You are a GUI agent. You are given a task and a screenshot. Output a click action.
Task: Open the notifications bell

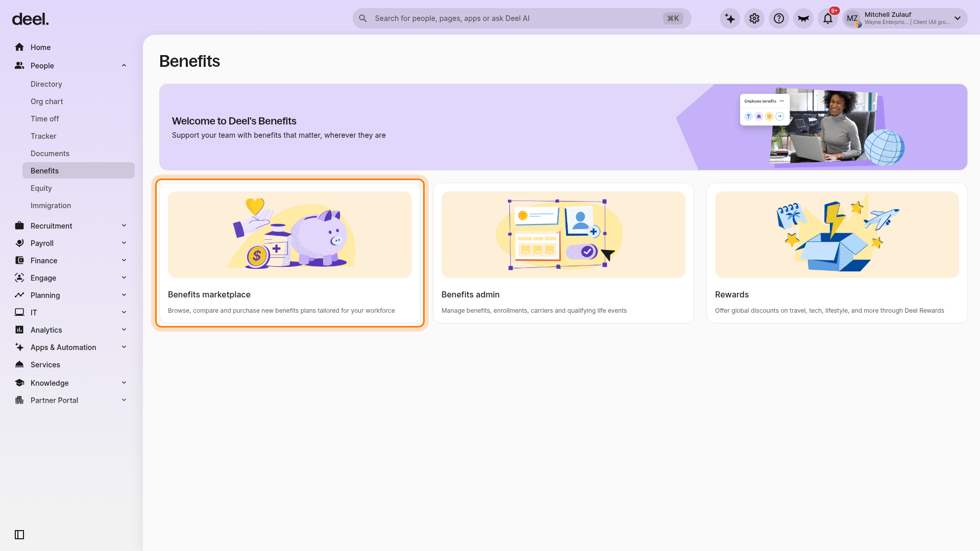[828, 18]
